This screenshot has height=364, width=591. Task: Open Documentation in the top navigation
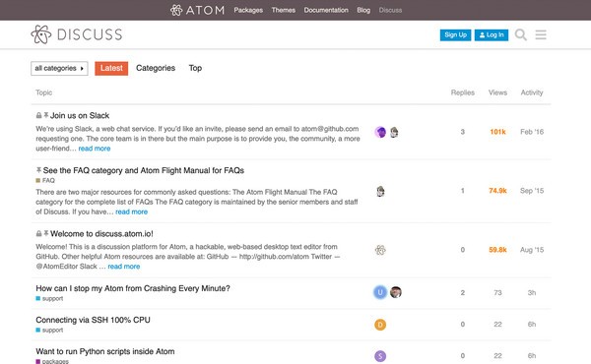click(326, 10)
